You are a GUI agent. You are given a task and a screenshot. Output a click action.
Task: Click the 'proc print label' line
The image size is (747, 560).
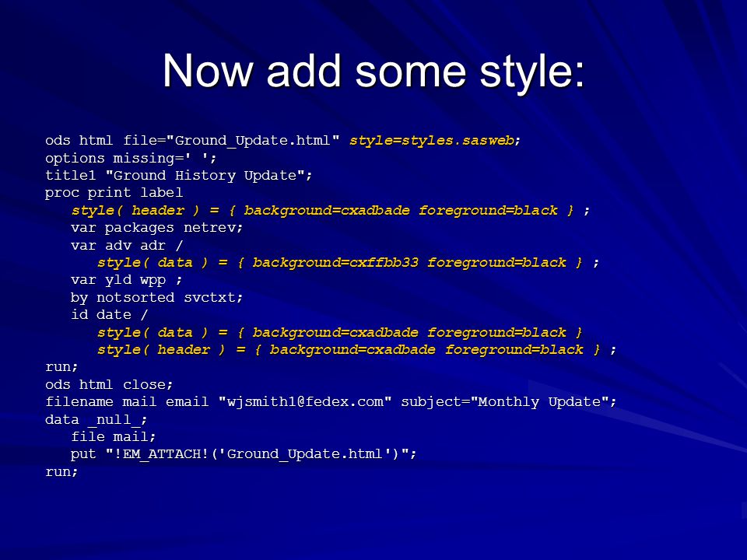(x=114, y=193)
